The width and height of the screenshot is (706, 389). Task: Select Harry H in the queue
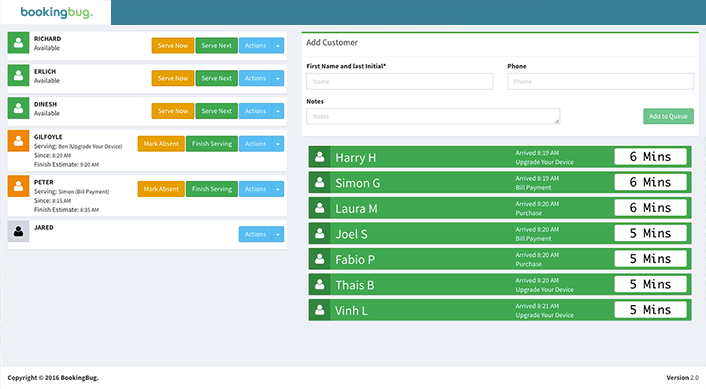500,157
